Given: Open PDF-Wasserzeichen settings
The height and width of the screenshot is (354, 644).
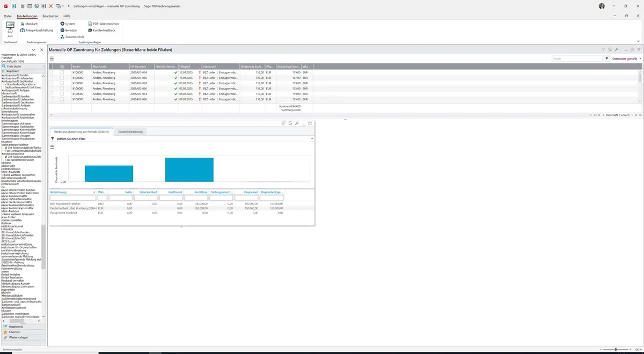Looking at the screenshot, I should [x=104, y=24].
